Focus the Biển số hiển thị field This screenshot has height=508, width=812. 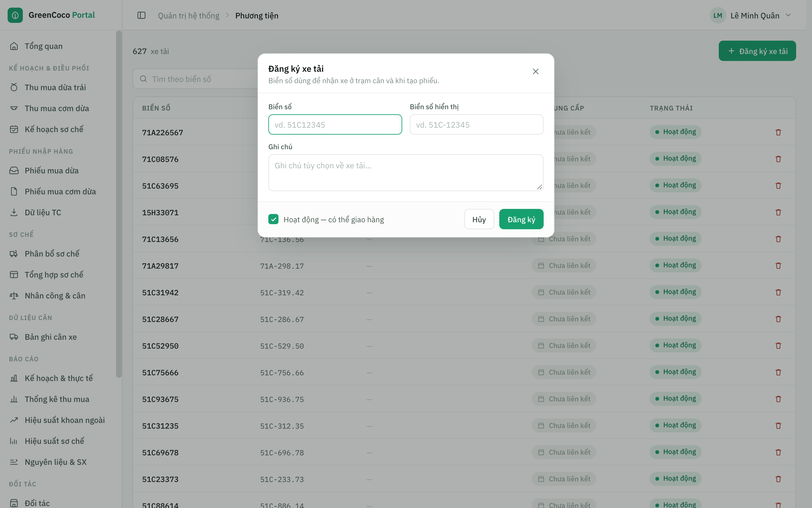pyautogui.click(x=476, y=125)
